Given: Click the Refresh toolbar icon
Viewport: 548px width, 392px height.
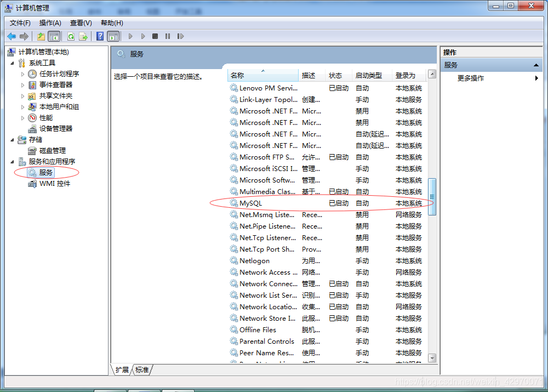Looking at the screenshot, I should [71, 36].
